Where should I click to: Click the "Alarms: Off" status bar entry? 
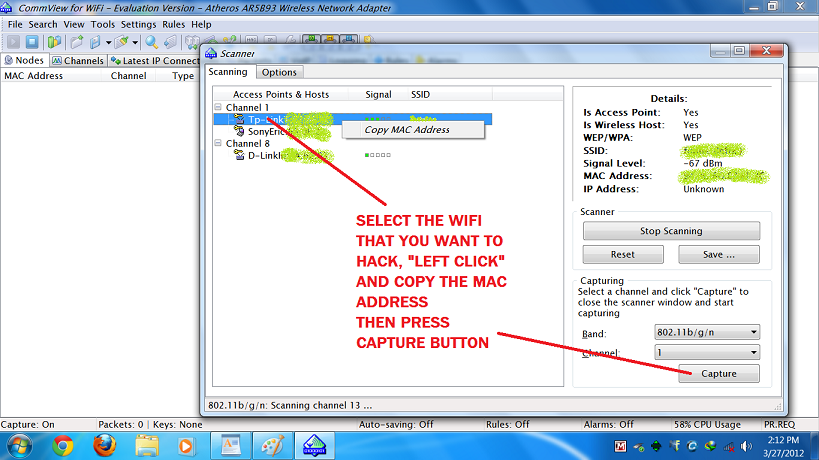click(609, 424)
